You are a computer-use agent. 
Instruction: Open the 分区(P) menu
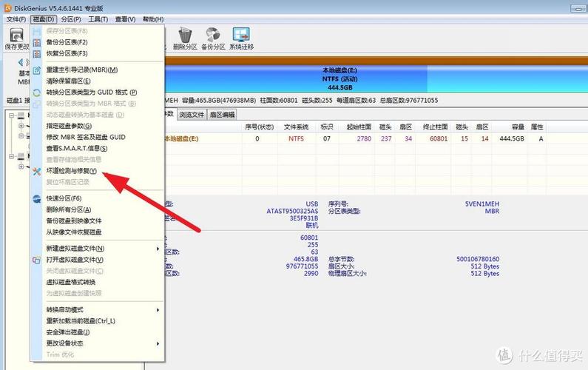71,19
